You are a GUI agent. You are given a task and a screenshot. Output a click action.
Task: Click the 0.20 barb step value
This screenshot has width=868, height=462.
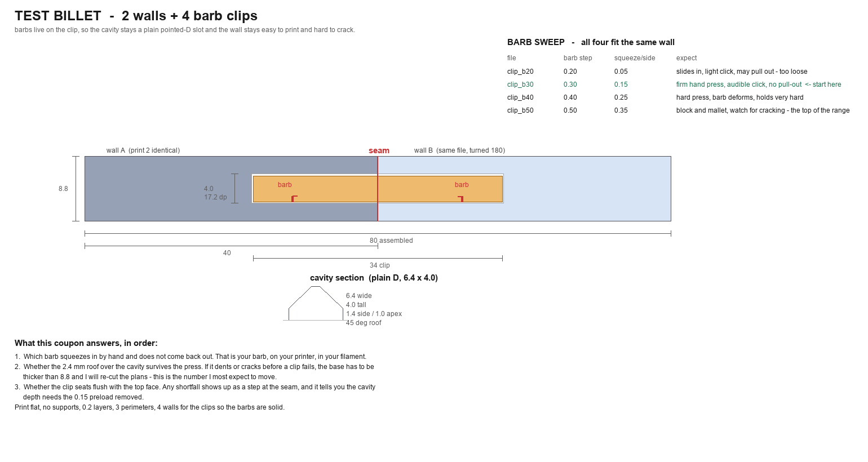[570, 72]
